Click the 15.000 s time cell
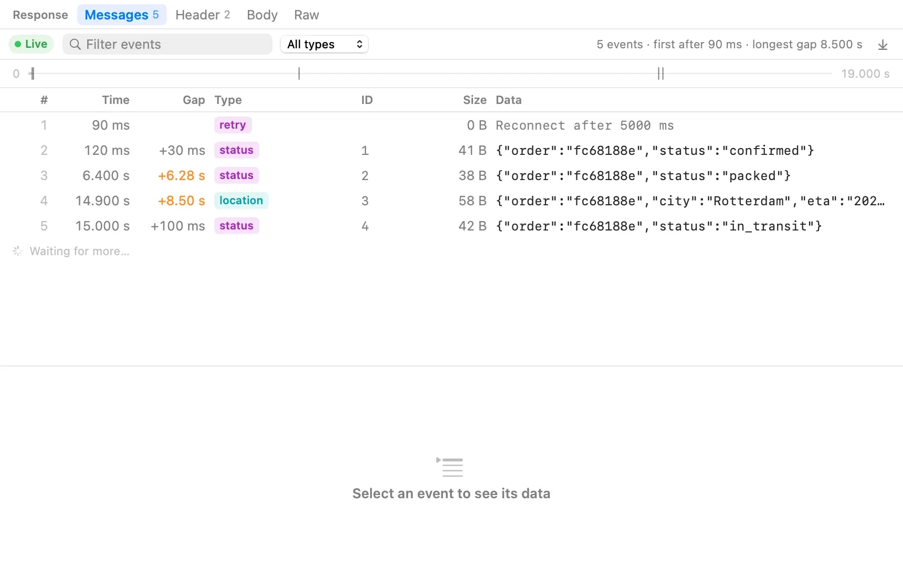 [x=102, y=226]
